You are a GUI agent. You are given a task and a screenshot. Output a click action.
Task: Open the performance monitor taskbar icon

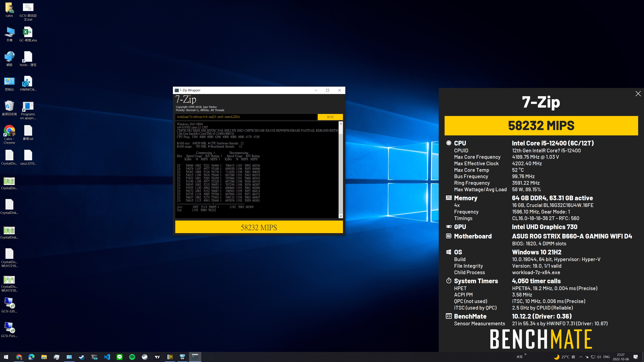pos(57,357)
